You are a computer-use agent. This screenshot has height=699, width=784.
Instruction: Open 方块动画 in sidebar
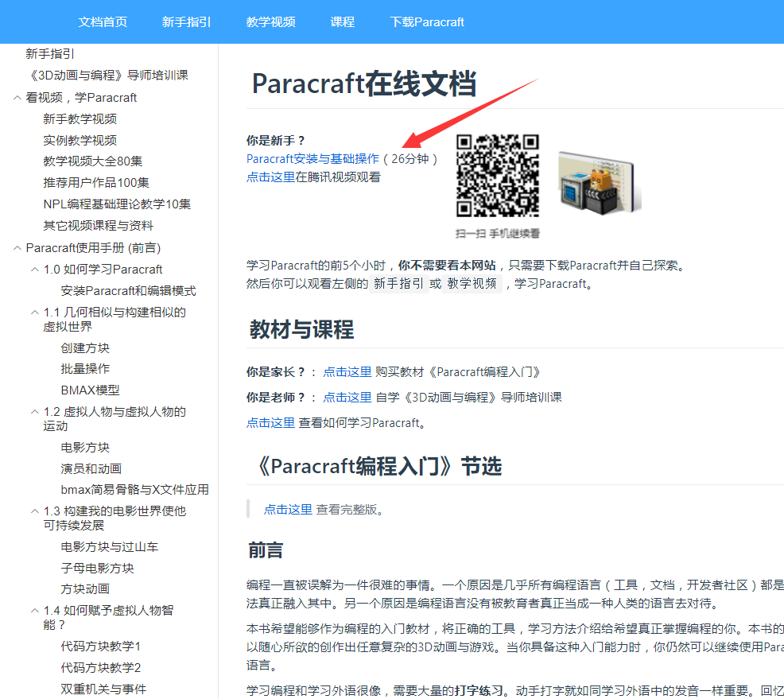pos(85,589)
